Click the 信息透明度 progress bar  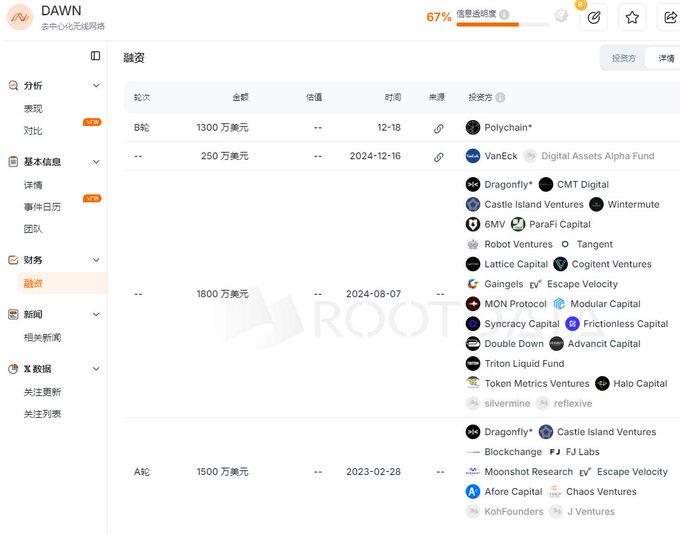coord(502,24)
